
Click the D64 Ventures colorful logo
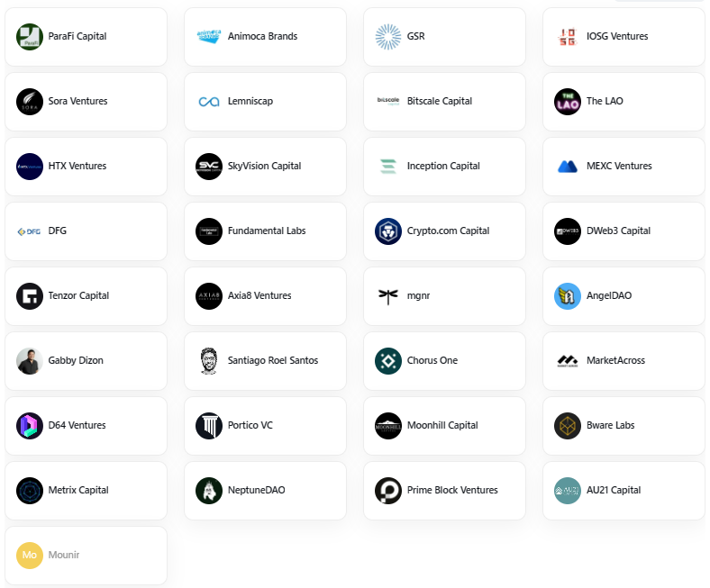click(x=30, y=426)
